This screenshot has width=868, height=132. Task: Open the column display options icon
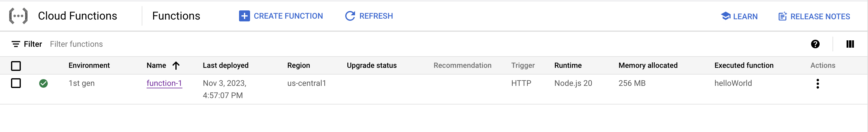850,44
